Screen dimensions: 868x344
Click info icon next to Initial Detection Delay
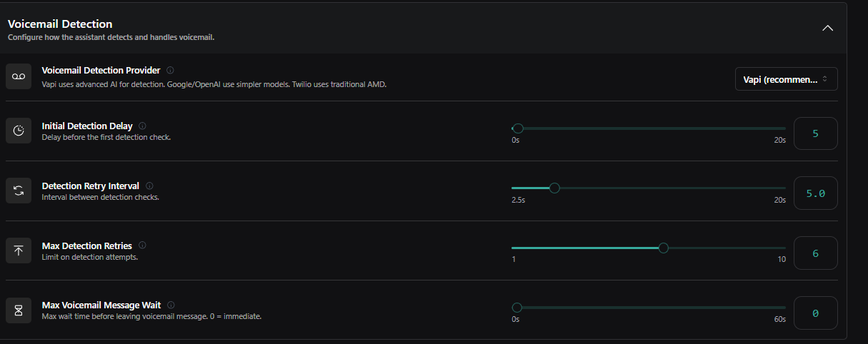coord(143,126)
